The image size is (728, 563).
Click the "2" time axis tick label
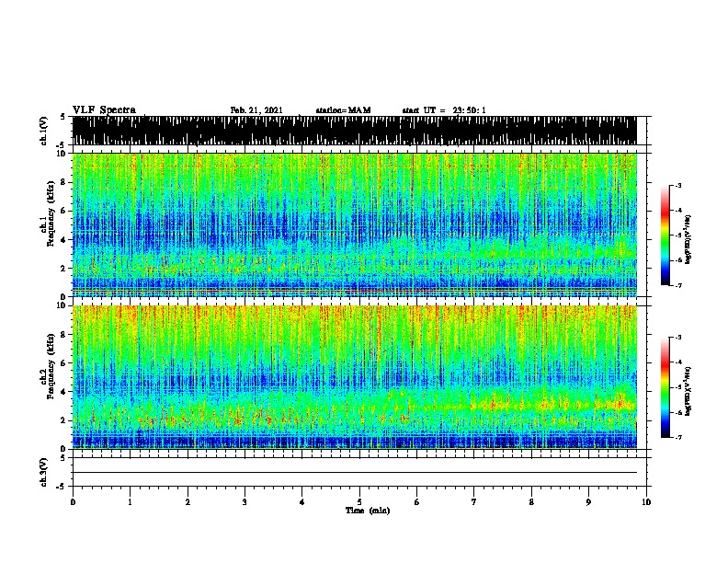click(188, 502)
